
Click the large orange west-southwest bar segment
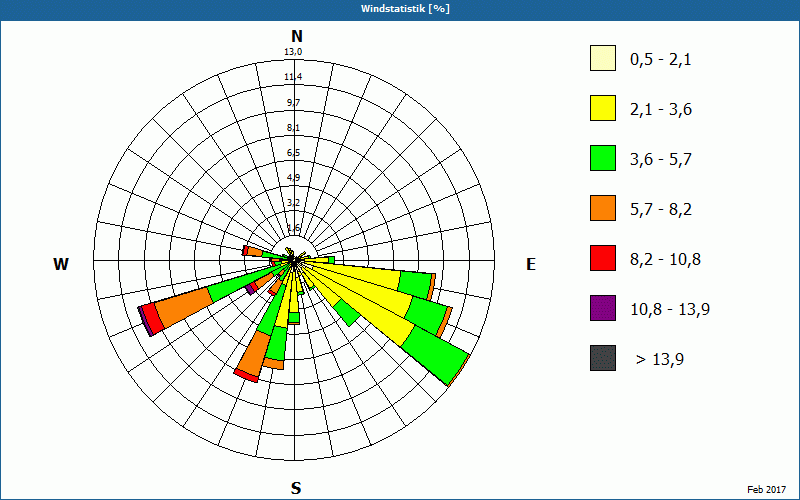(184, 308)
